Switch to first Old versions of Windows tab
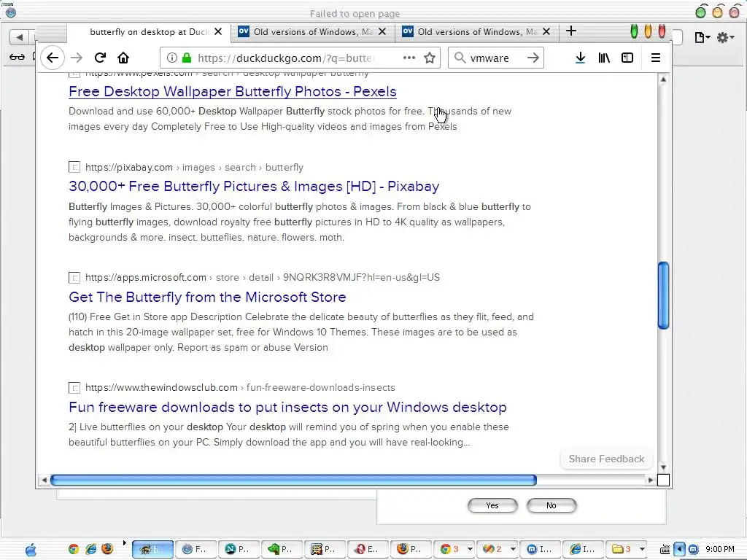Image resolution: width=747 pixels, height=560 pixels. coord(313,32)
